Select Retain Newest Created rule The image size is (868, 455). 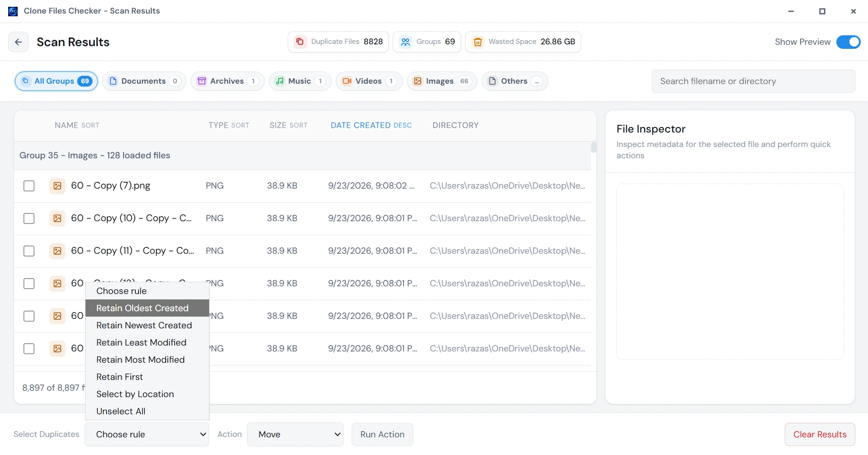147,325
